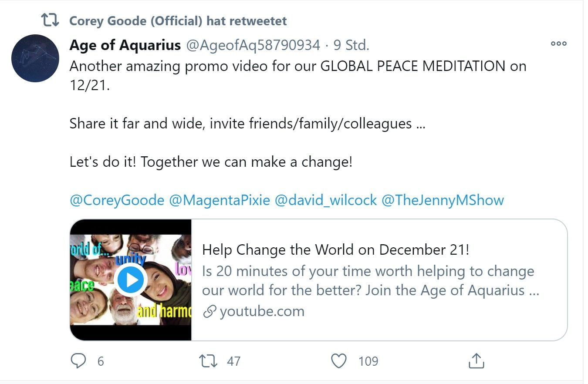
Task: Like the tweet with the heart icon
Action: (339, 361)
